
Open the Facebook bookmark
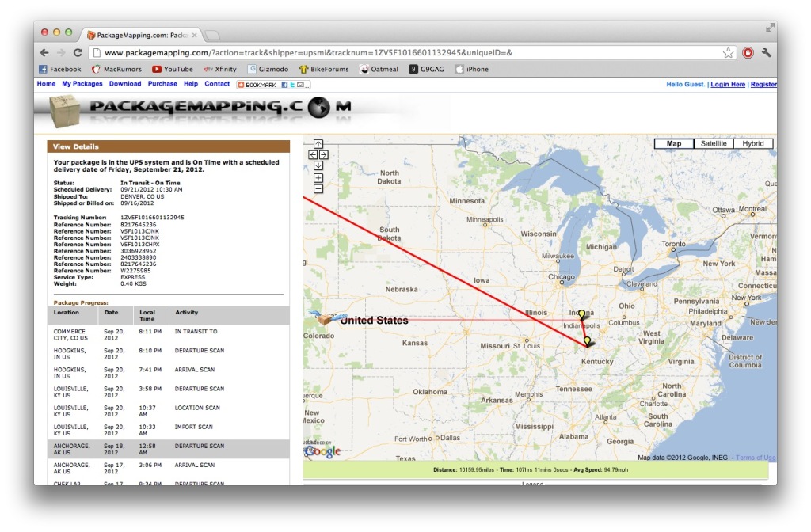pyautogui.click(x=60, y=70)
